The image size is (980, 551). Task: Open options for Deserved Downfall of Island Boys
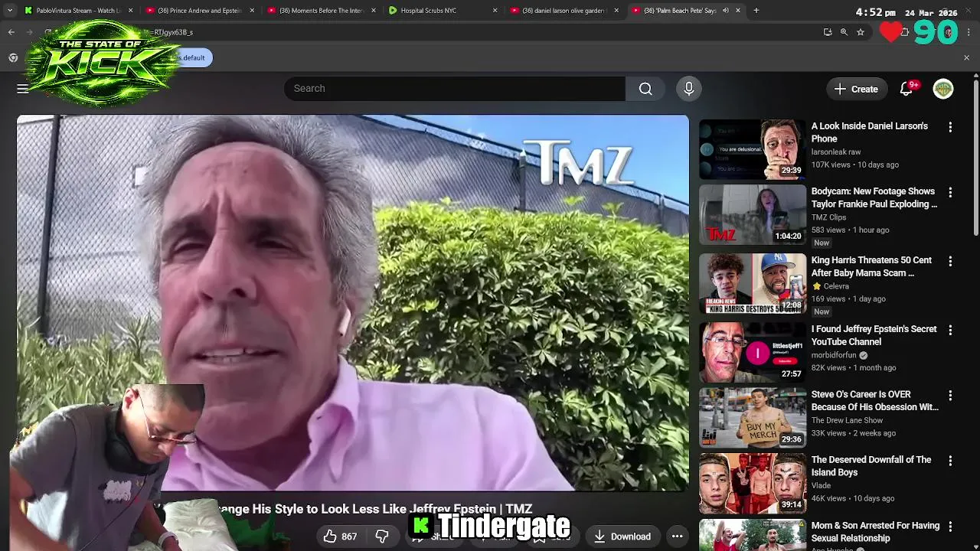(950, 461)
